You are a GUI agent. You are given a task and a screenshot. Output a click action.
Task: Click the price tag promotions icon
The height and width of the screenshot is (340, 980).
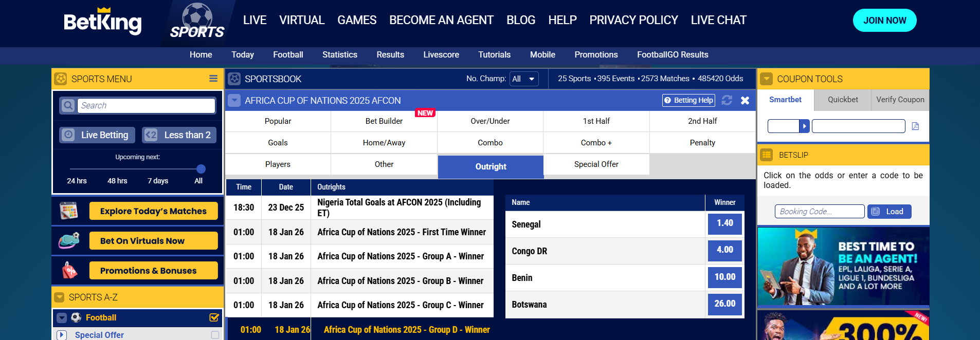click(x=69, y=270)
